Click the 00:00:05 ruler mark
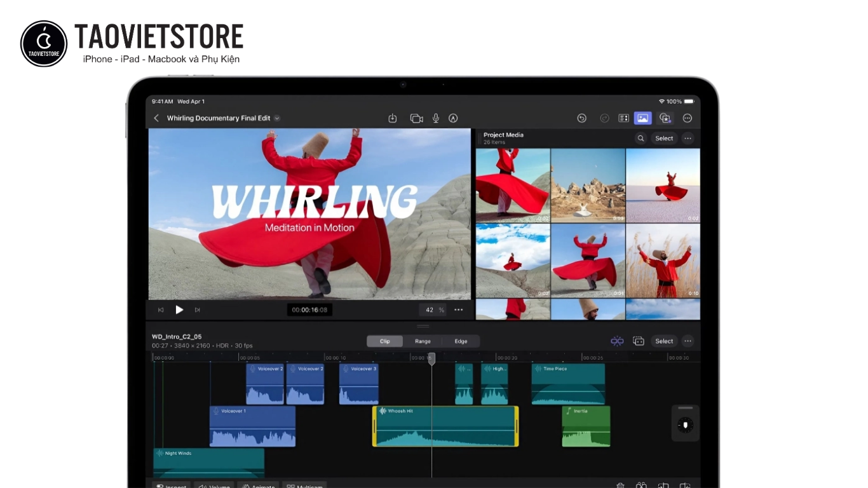 click(249, 358)
